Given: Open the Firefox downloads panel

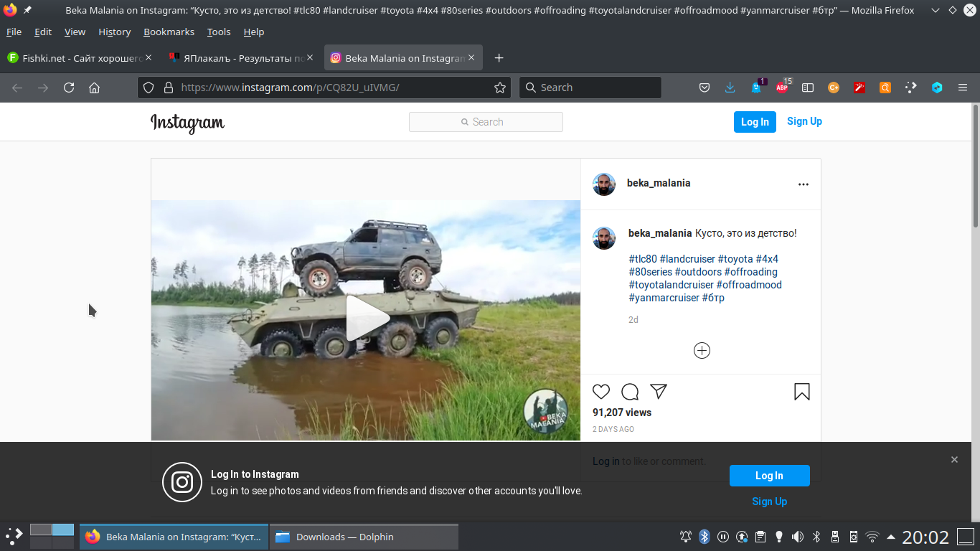Looking at the screenshot, I should coord(730,88).
